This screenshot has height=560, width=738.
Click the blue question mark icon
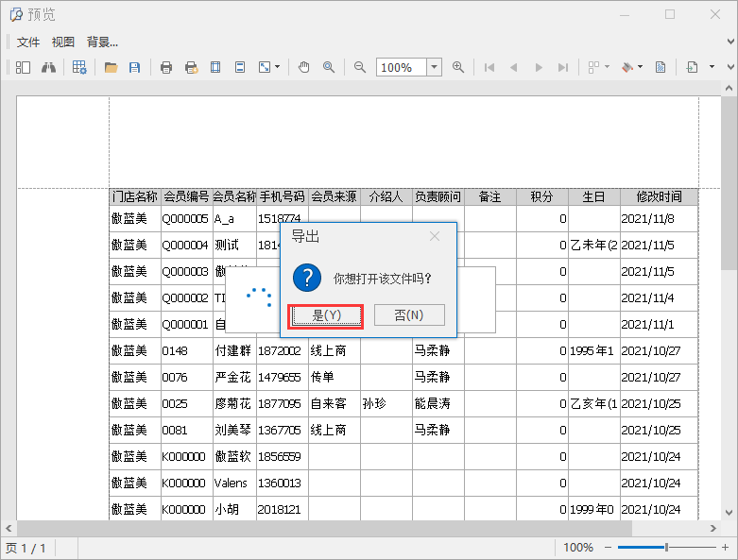click(x=307, y=278)
